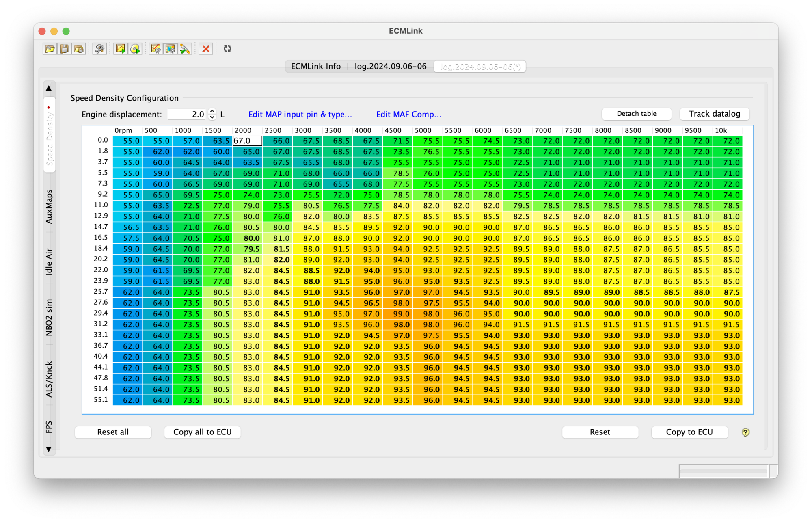The image size is (812, 523).
Task: Save using the floppy disk icon
Action: (65, 49)
